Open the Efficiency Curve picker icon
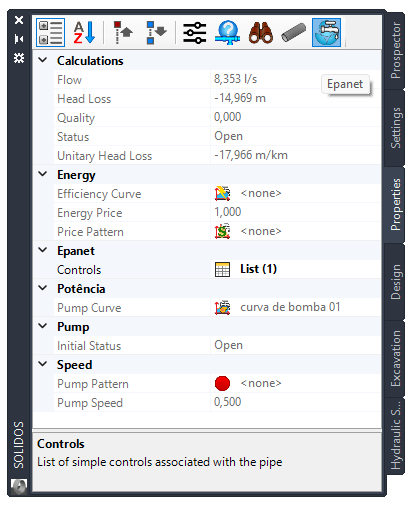 [x=222, y=194]
